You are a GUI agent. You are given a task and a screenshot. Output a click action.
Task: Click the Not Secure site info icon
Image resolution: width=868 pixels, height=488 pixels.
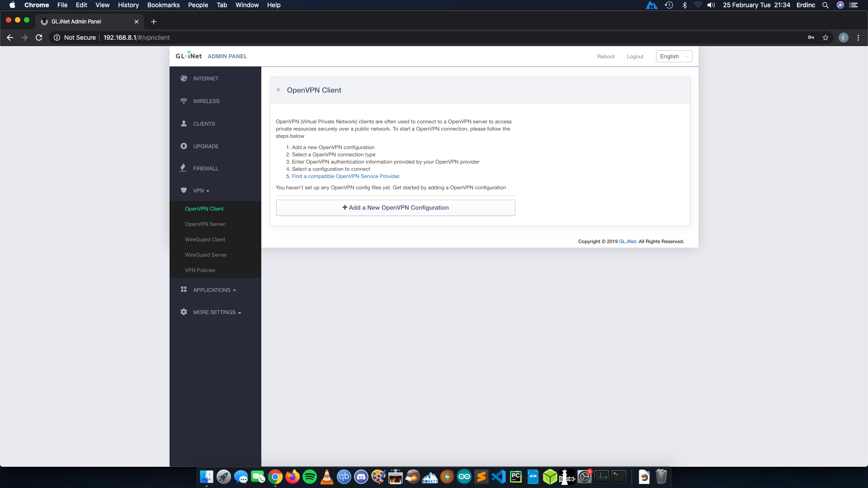pos(57,38)
